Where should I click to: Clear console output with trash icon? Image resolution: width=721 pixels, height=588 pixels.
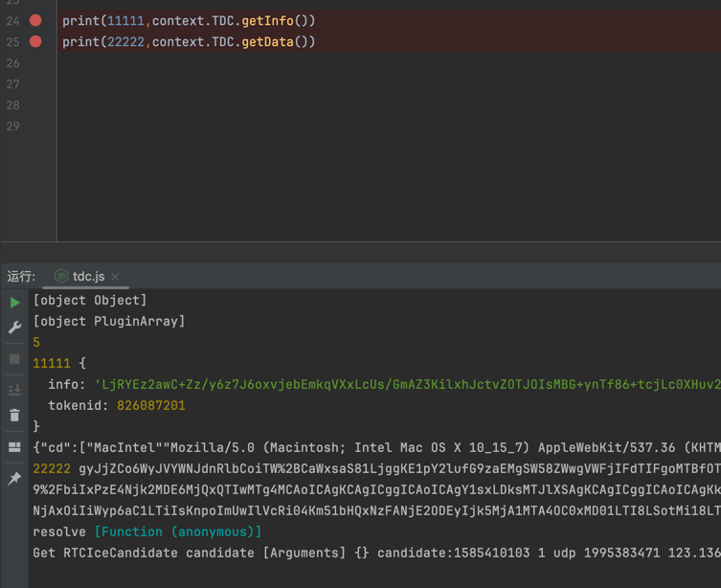tap(14, 415)
